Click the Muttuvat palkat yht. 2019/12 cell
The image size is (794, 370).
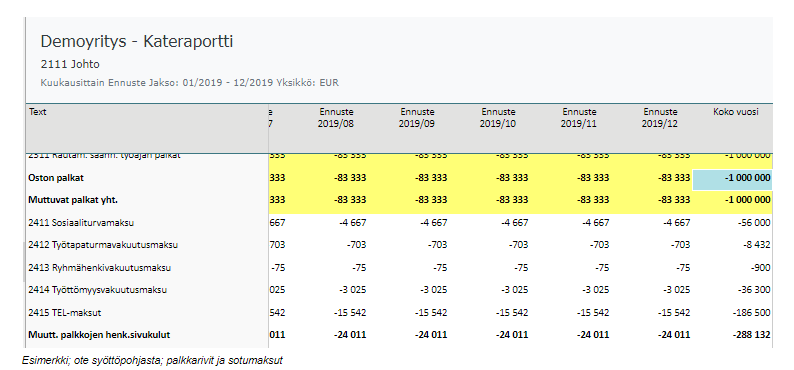pyautogui.click(x=653, y=200)
